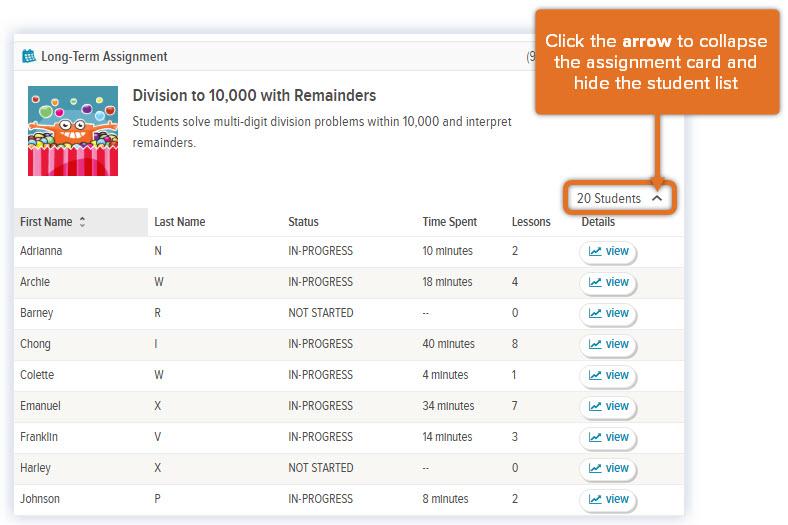Click the Last Name column header
The width and height of the screenshot is (788, 525).
click(x=179, y=222)
